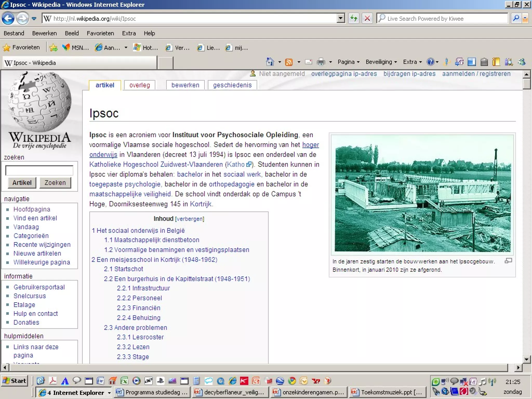The image size is (532, 399).
Task: Click the Home page icon in command bar
Action: [x=270, y=62]
